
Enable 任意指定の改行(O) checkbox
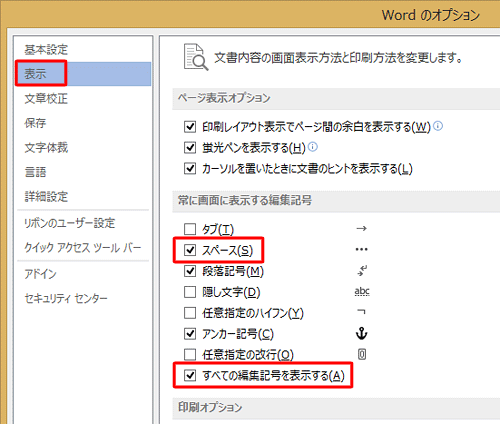(x=190, y=354)
